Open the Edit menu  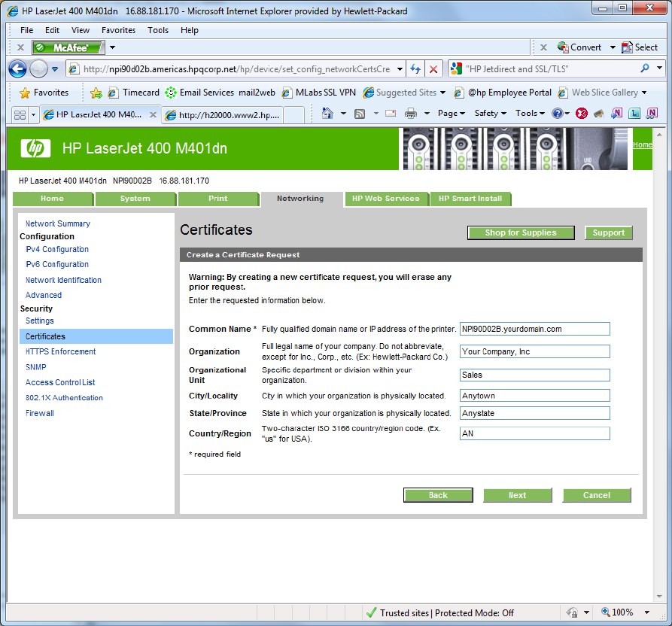(x=52, y=30)
